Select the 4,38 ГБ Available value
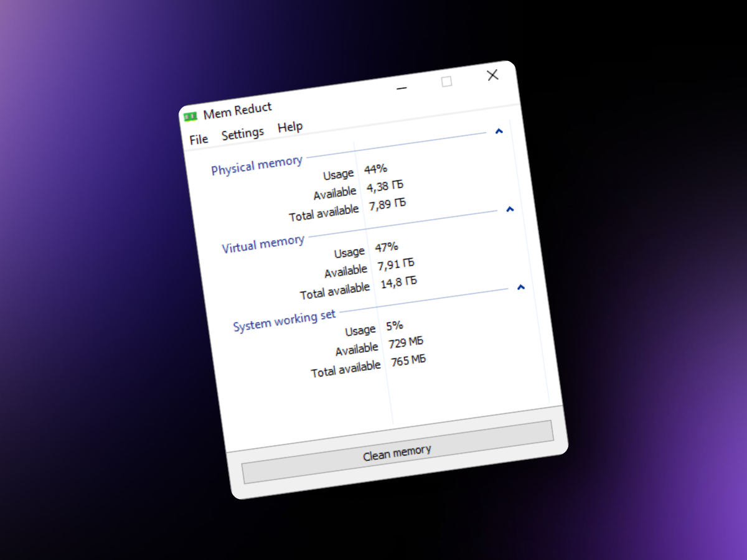This screenshot has width=747, height=560. [385, 186]
